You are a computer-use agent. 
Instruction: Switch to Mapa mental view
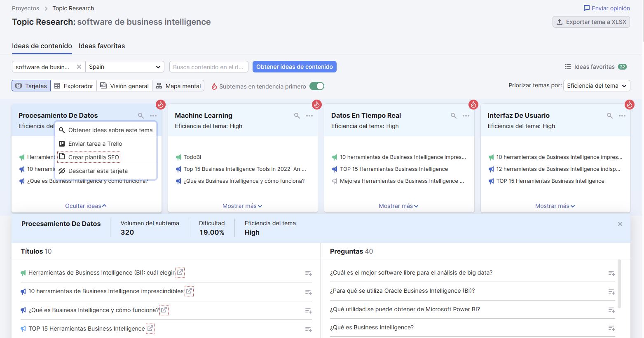178,86
